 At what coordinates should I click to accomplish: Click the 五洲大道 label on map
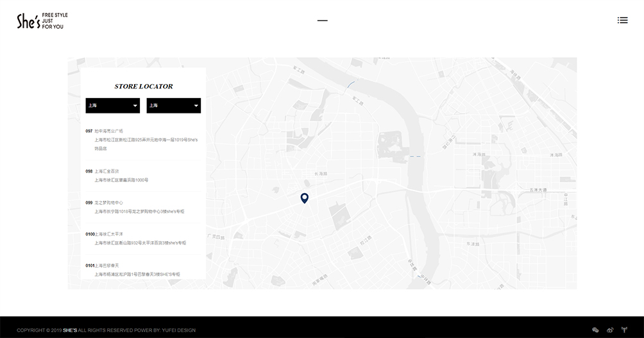point(538,190)
